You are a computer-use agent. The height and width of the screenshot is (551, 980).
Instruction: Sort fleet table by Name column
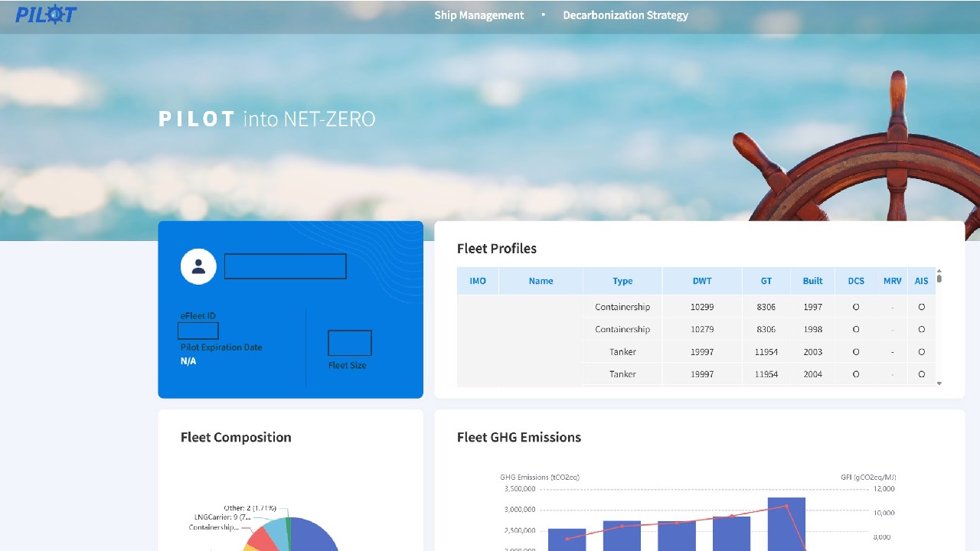(541, 281)
